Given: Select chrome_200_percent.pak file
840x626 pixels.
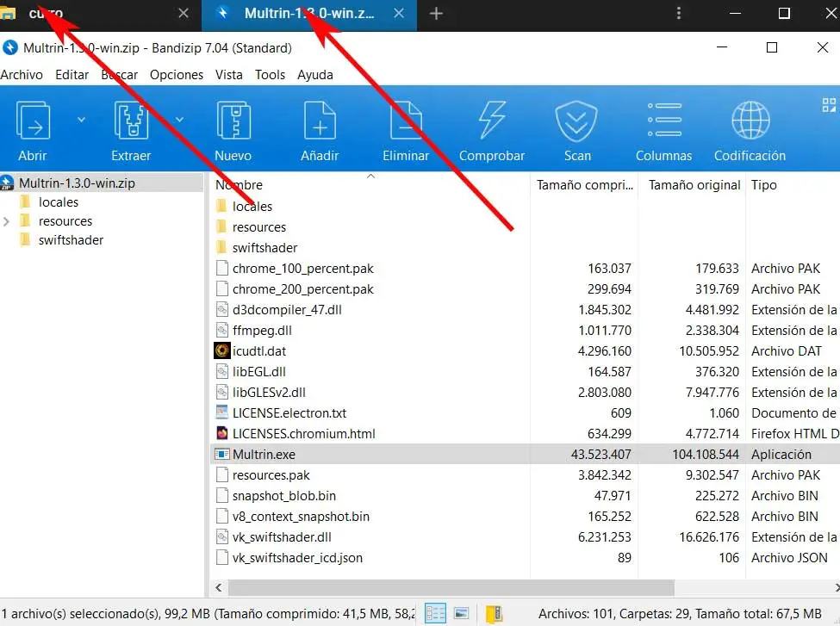Looking at the screenshot, I should [x=302, y=289].
